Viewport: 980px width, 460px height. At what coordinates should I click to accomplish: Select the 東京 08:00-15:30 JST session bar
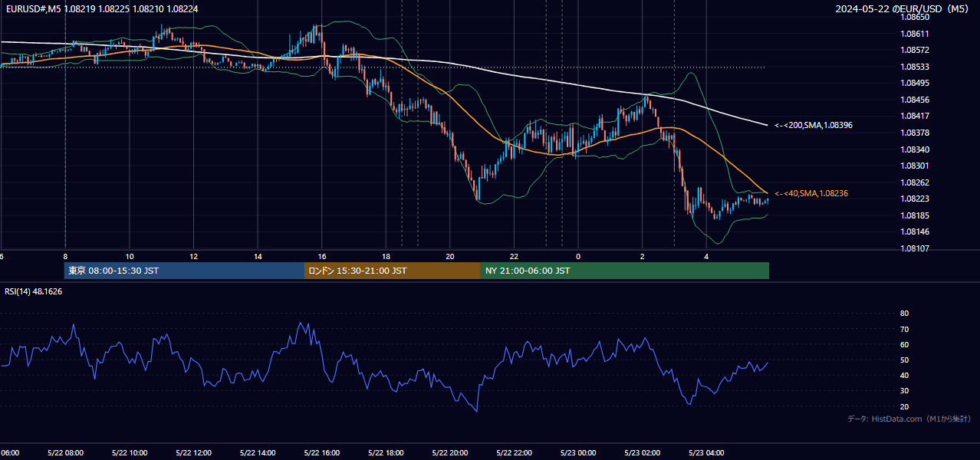coord(184,271)
